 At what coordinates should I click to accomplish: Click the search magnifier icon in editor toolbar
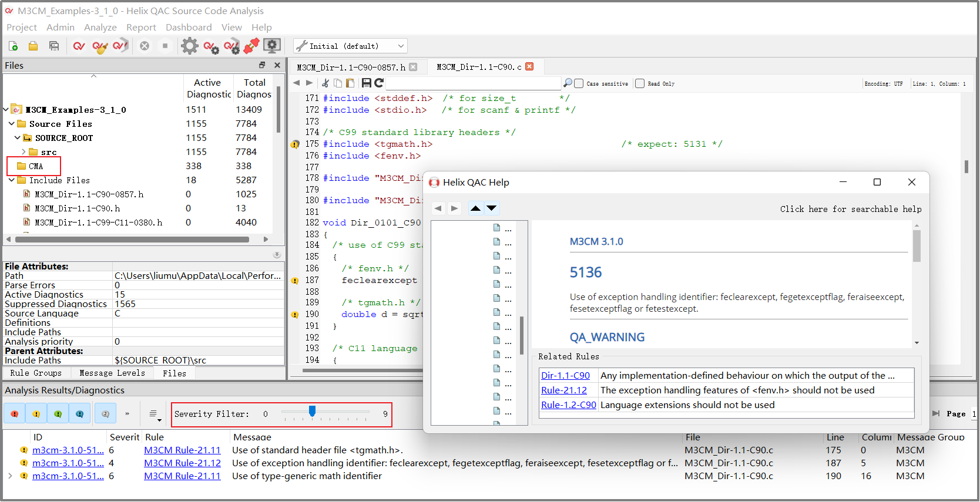(x=568, y=83)
